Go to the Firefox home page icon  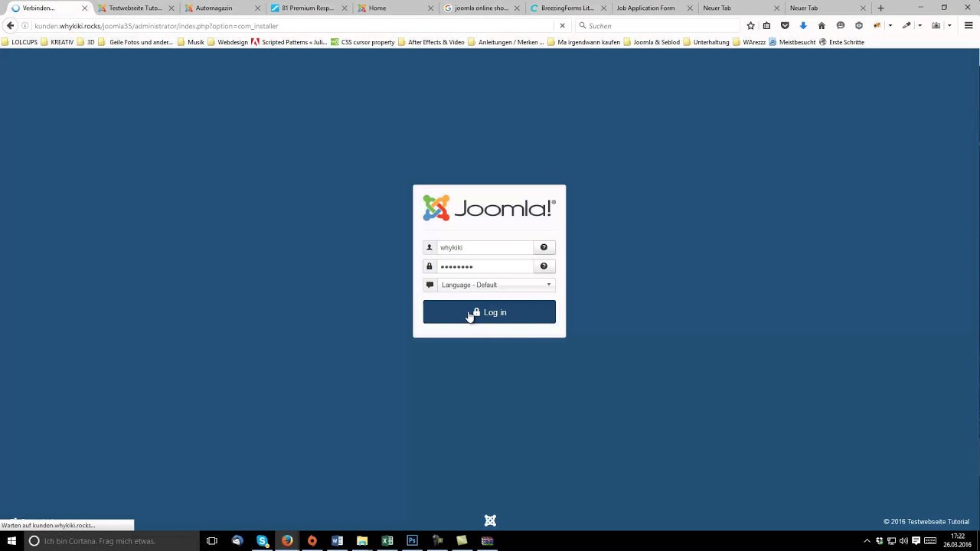[x=822, y=25]
